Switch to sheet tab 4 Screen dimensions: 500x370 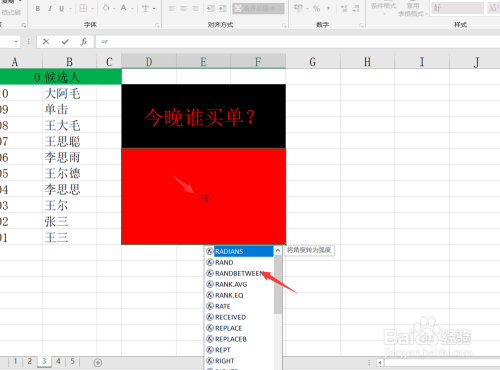coord(58,361)
